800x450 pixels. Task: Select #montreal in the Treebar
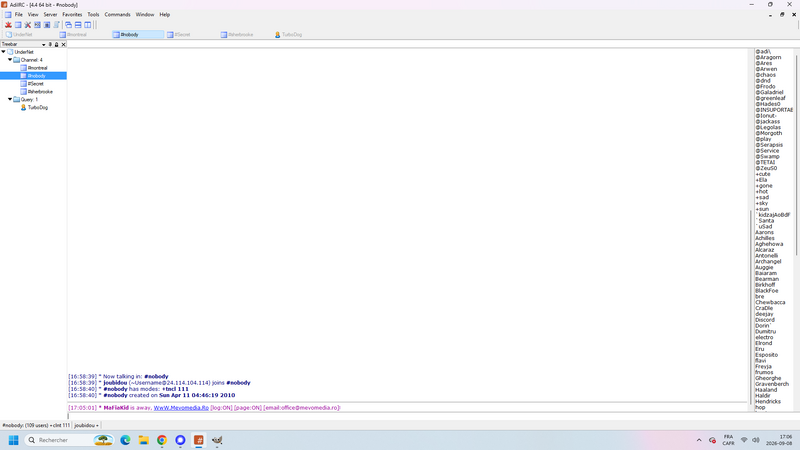coord(37,68)
